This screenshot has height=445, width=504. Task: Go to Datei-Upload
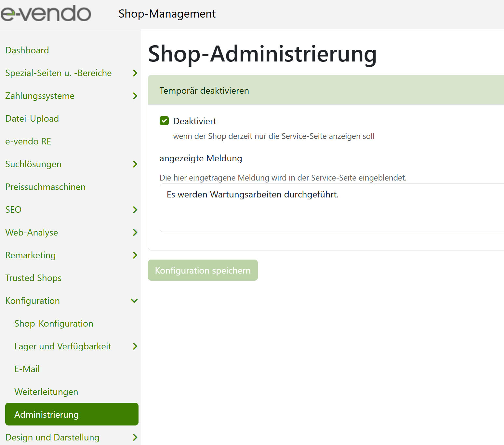click(x=32, y=119)
